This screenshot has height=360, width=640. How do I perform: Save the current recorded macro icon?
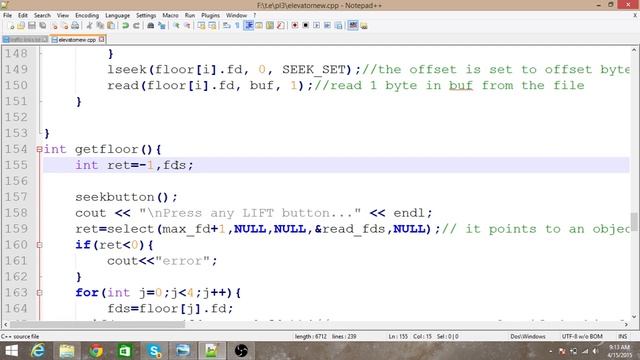click(x=338, y=26)
